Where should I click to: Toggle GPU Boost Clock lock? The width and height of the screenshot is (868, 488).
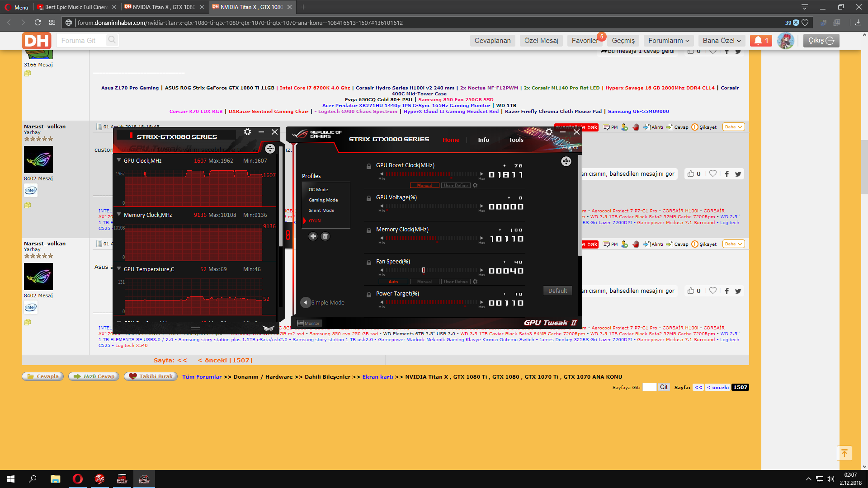[x=369, y=166]
